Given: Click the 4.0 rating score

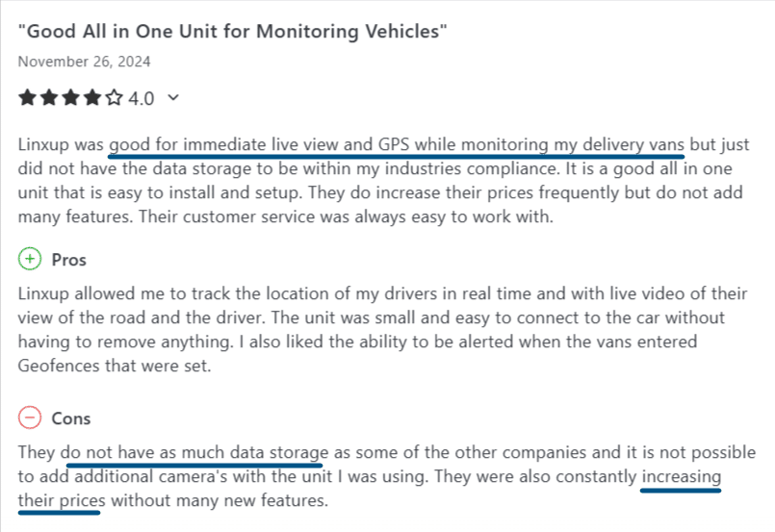Looking at the screenshot, I should point(142,98).
